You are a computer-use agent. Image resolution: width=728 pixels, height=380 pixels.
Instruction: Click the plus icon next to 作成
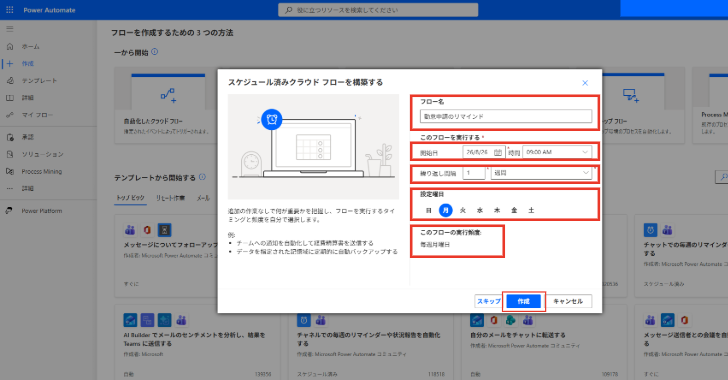click(x=10, y=64)
